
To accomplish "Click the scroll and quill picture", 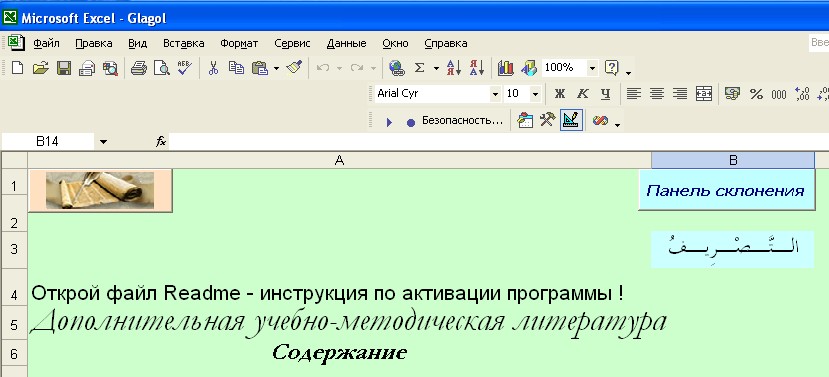I will pos(100,190).
